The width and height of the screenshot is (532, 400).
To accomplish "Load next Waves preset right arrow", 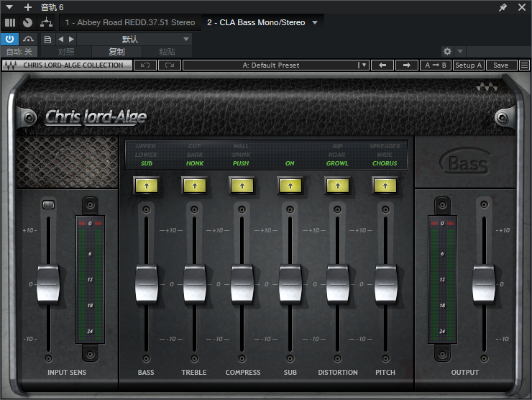I will (x=407, y=65).
